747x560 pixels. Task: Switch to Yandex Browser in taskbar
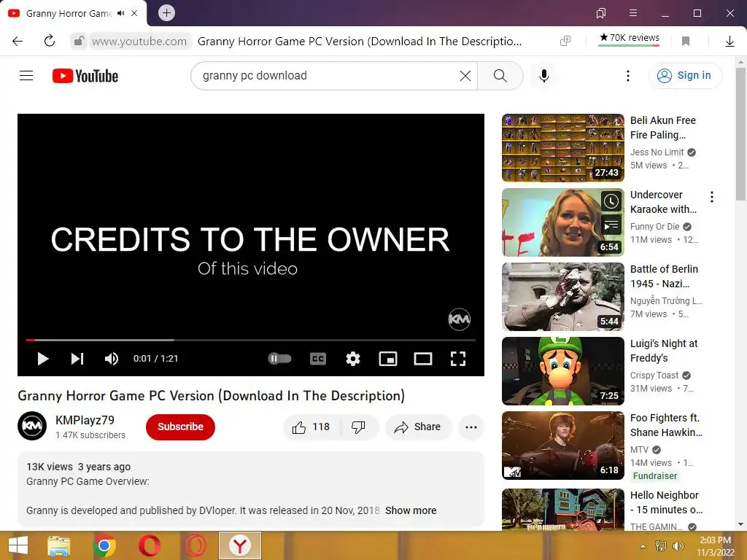coord(239,545)
